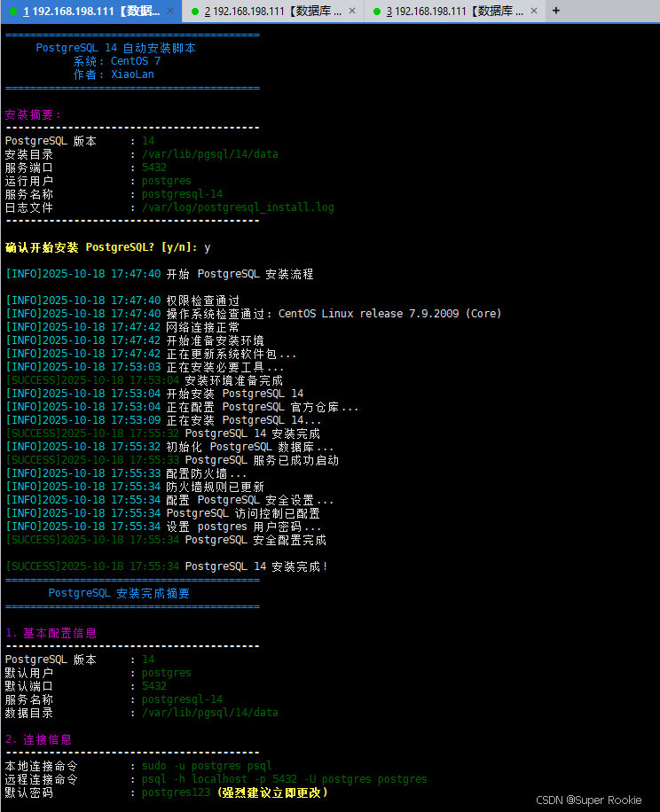Click log line '权限检查通过'

coord(122,301)
